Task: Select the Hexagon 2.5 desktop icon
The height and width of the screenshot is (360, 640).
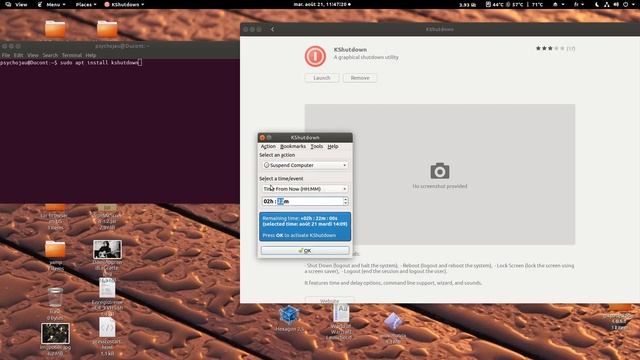Action: 289,315
